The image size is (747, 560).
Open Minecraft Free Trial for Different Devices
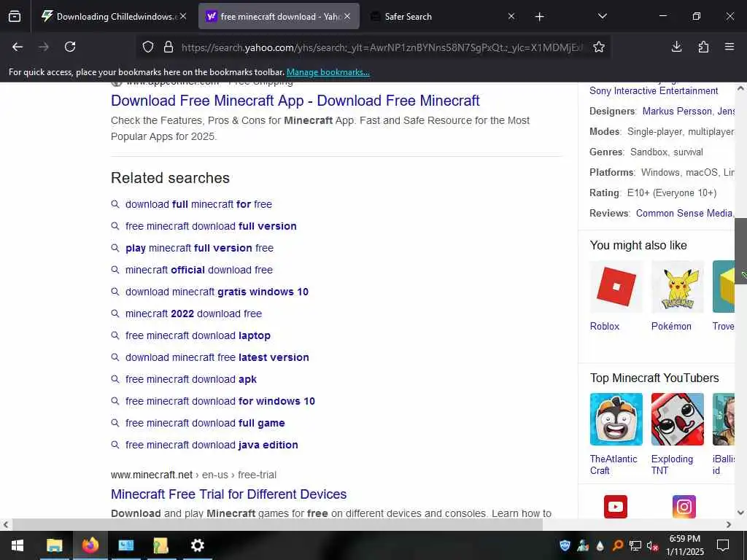pyautogui.click(x=228, y=494)
